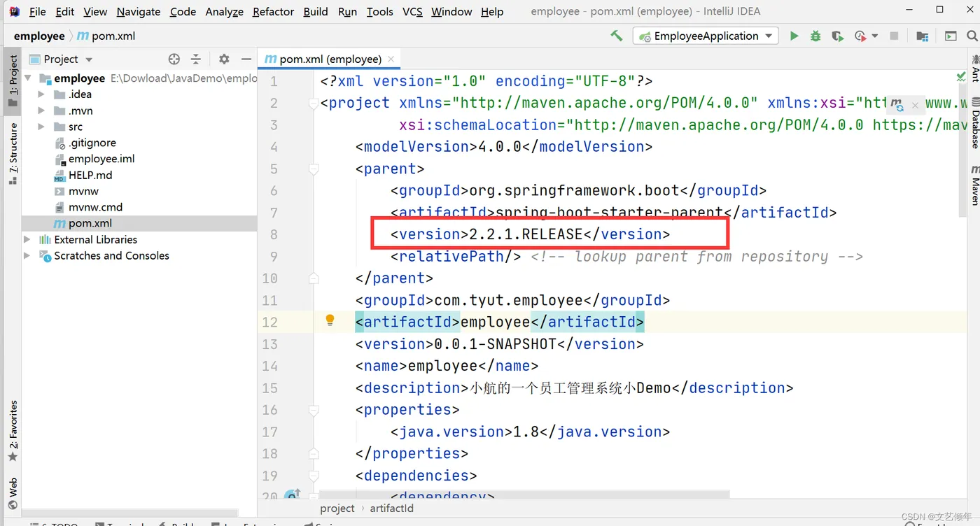Image resolution: width=980 pixels, height=526 pixels.
Task: Click the Build Project hammer icon
Action: [x=617, y=36]
